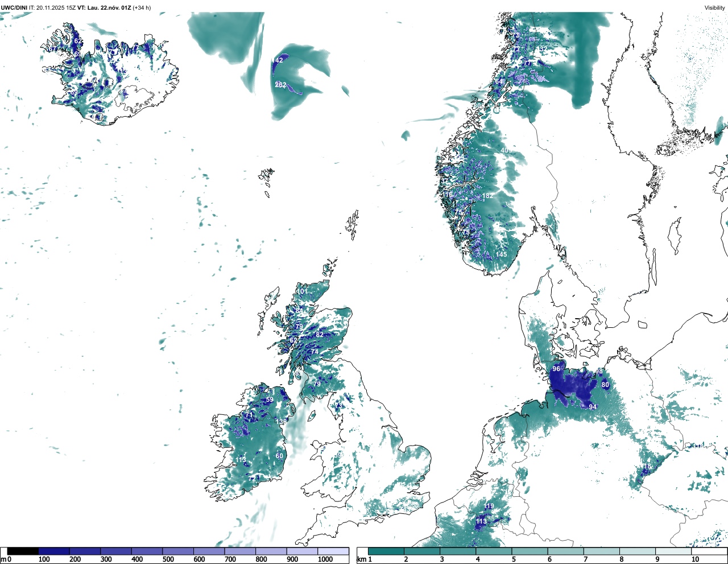Click the 200–300 m legend color segment
This screenshot has height=564, width=728.
point(85,551)
